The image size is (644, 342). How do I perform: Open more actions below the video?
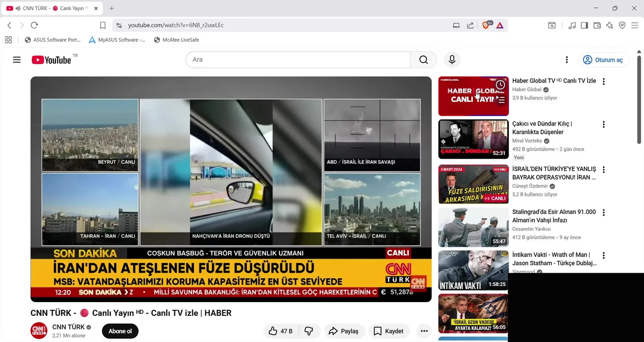point(424,331)
